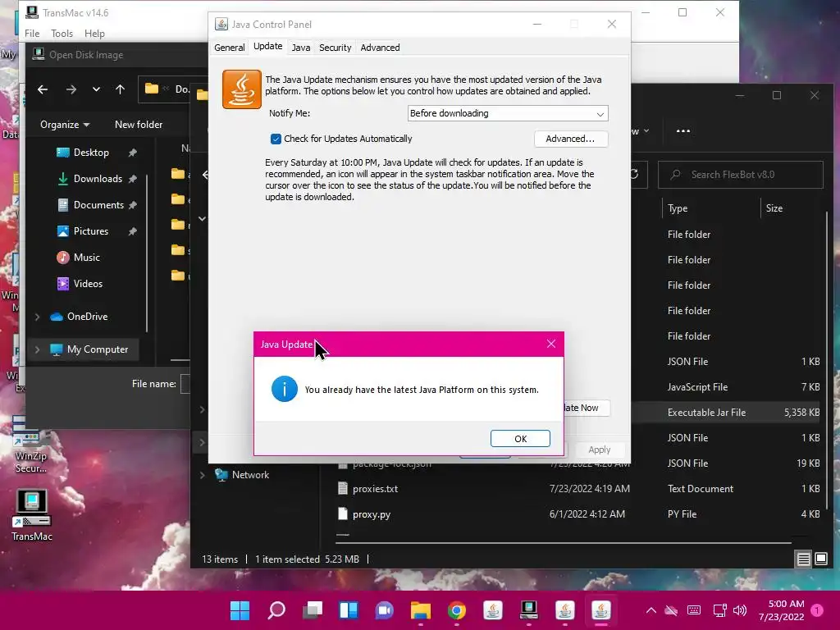Open the Help menu in TransMac
This screenshot has width=840, height=630.
(94, 33)
